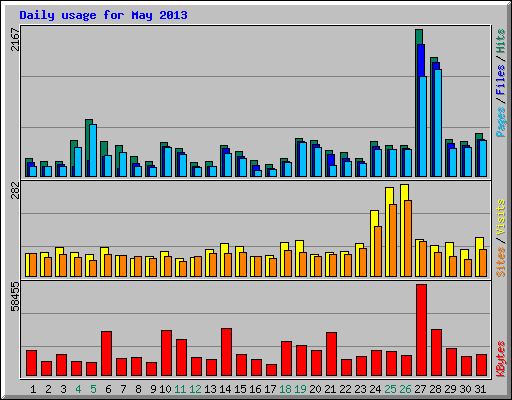The height and width of the screenshot is (400, 512).
Task: Click the 58455 KBytes scale value
Action: [x=15, y=296]
